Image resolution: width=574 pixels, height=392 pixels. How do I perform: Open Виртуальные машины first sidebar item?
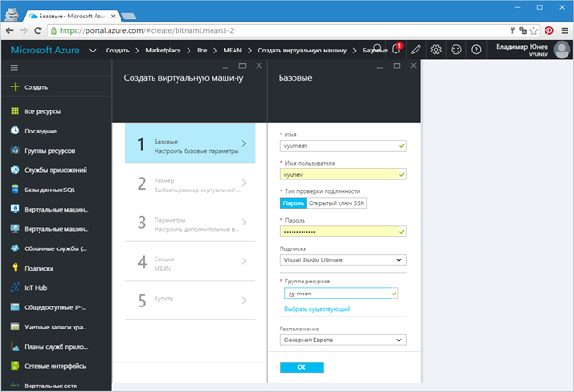click(x=56, y=209)
